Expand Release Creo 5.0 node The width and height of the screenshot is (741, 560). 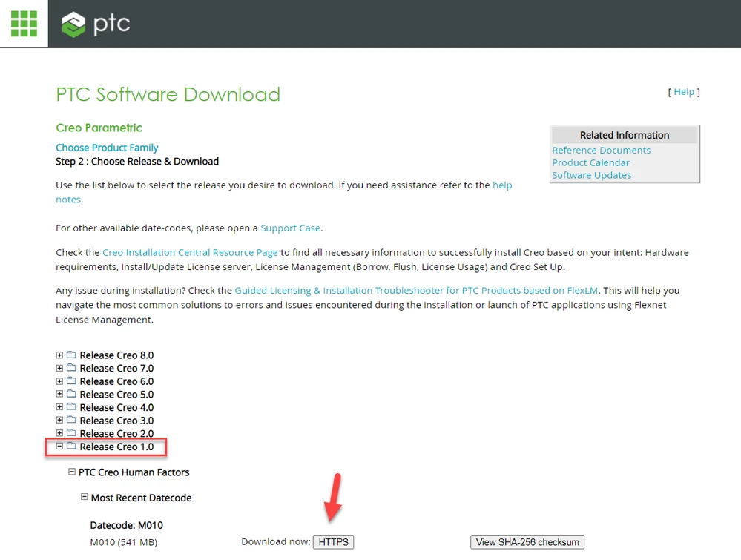coord(59,394)
